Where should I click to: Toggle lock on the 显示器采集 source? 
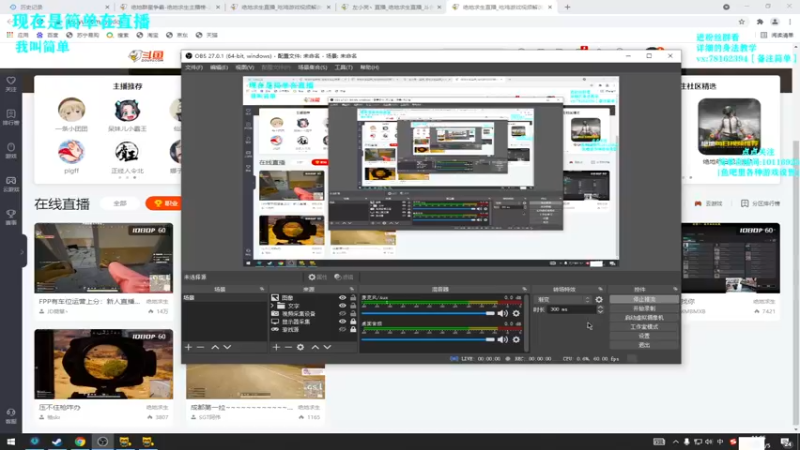pos(353,321)
